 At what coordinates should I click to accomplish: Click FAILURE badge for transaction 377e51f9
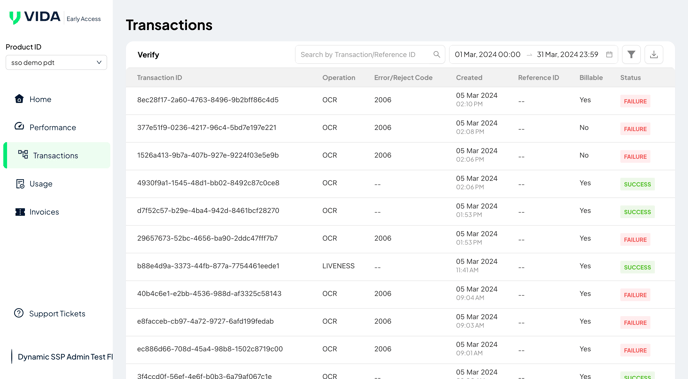pyautogui.click(x=635, y=129)
